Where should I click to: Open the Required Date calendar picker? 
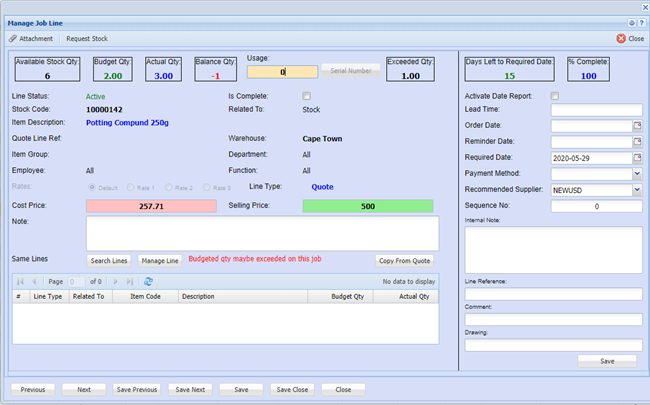pos(638,157)
